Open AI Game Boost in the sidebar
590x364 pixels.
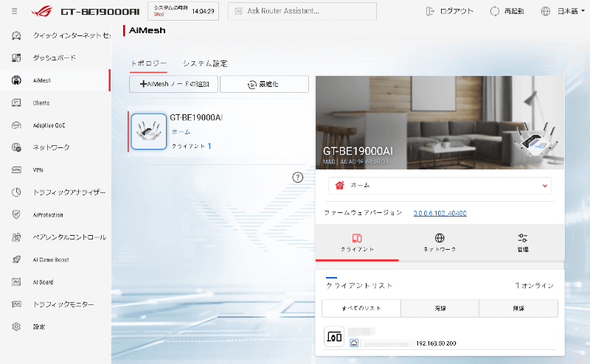click(51, 260)
